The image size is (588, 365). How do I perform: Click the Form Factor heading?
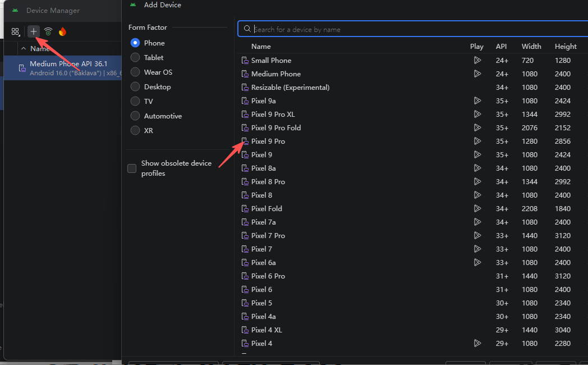(148, 28)
